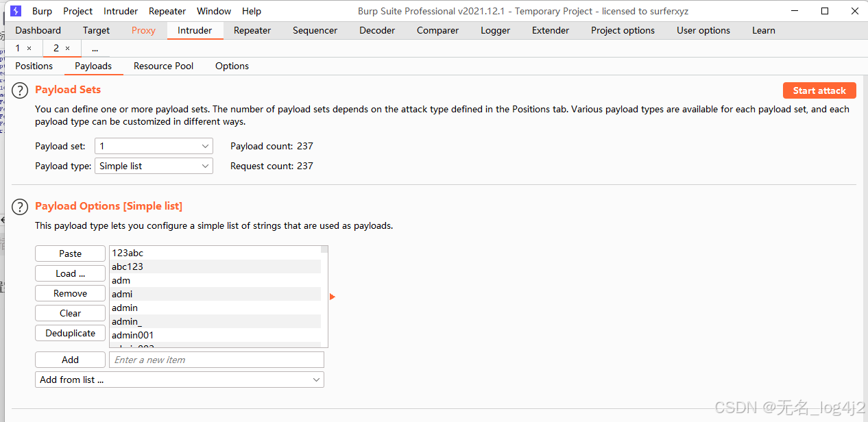Switch to the Options sub-tab
This screenshot has width=868, height=422.
tap(232, 66)
